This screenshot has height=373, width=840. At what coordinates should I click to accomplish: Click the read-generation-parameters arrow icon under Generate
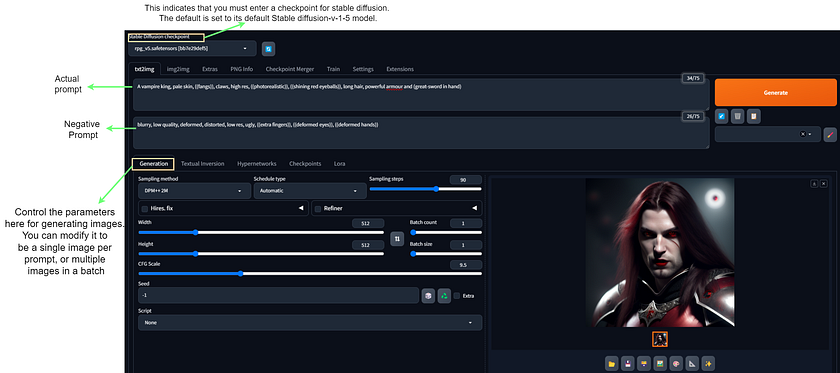[722, 116]
